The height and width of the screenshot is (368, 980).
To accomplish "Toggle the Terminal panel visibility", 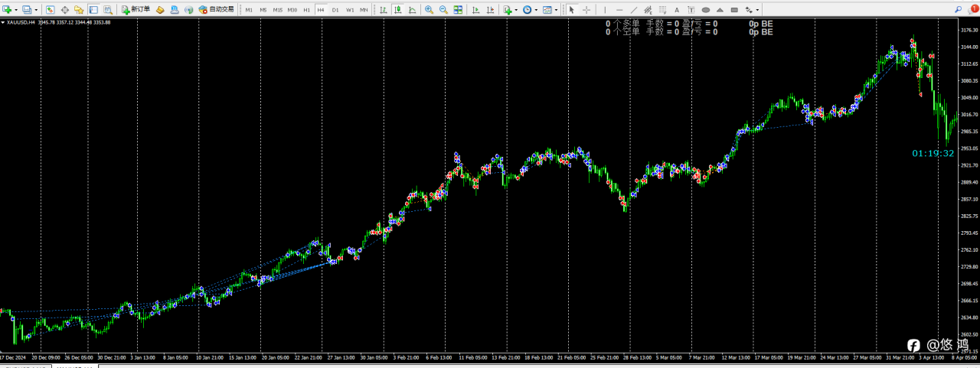I will 93,10.
